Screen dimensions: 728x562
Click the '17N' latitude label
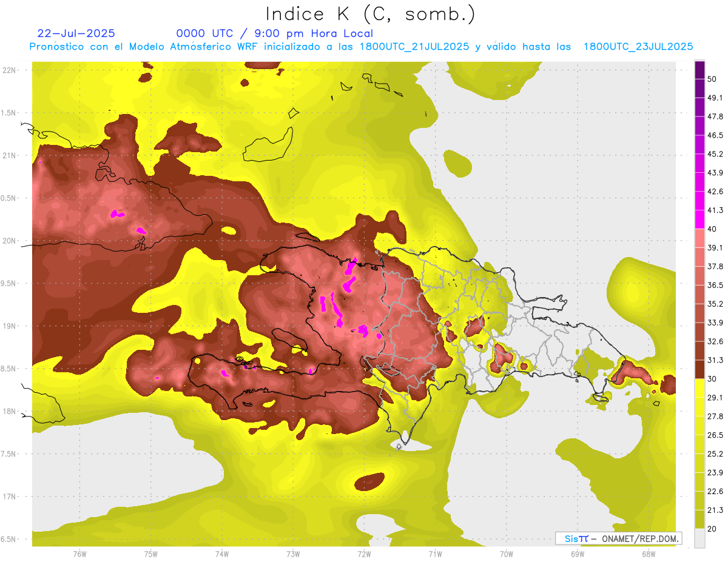tap(9, 497)
